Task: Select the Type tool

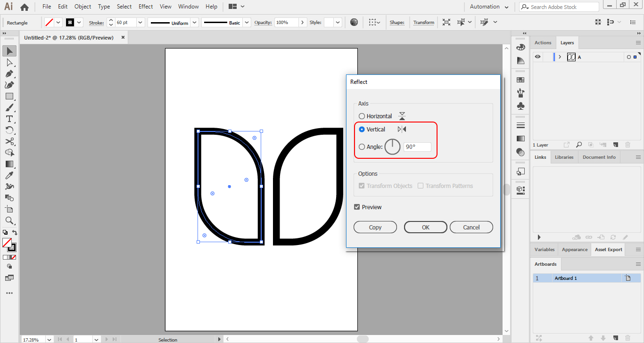Action: click(9, 119)
